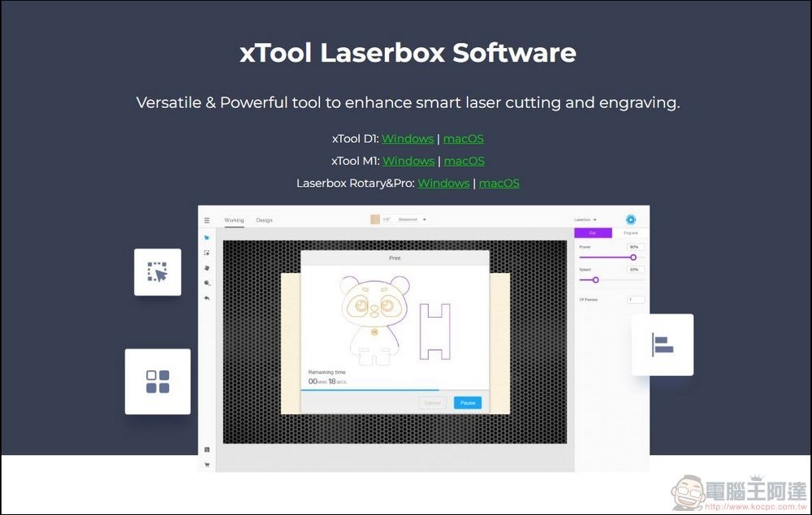Viewport: 812px width, 515px height.
Task: Open the chat feedback icon at sidebar bottom
Action: (207, 450)
